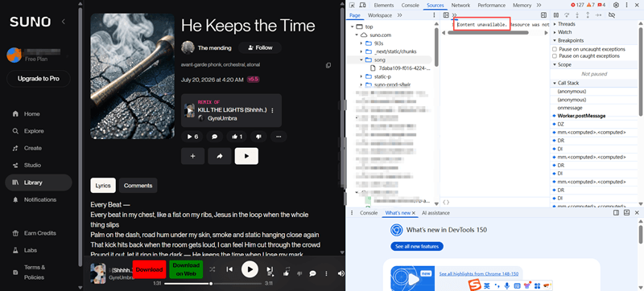Add song to playlist with plus button
The height and width of the screenshot is (291, 644).
[192, 156]
